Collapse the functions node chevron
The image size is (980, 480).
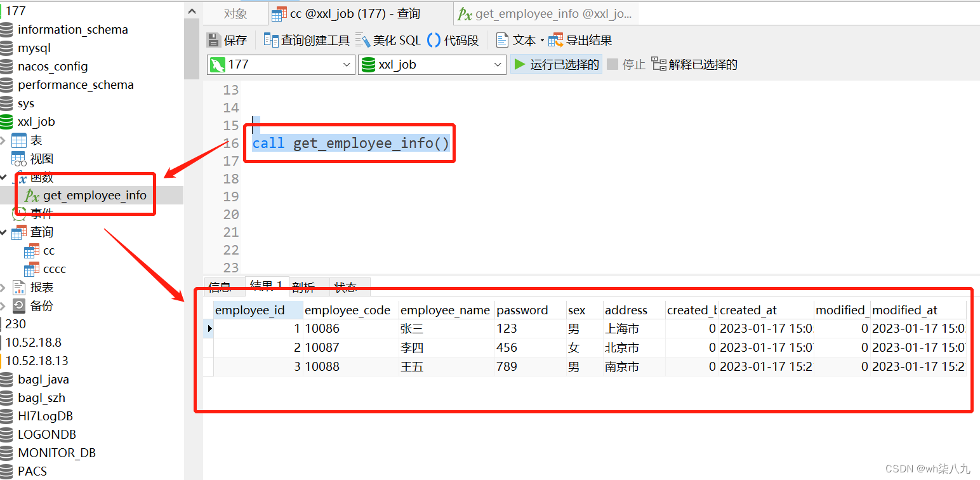pos(3,177)
